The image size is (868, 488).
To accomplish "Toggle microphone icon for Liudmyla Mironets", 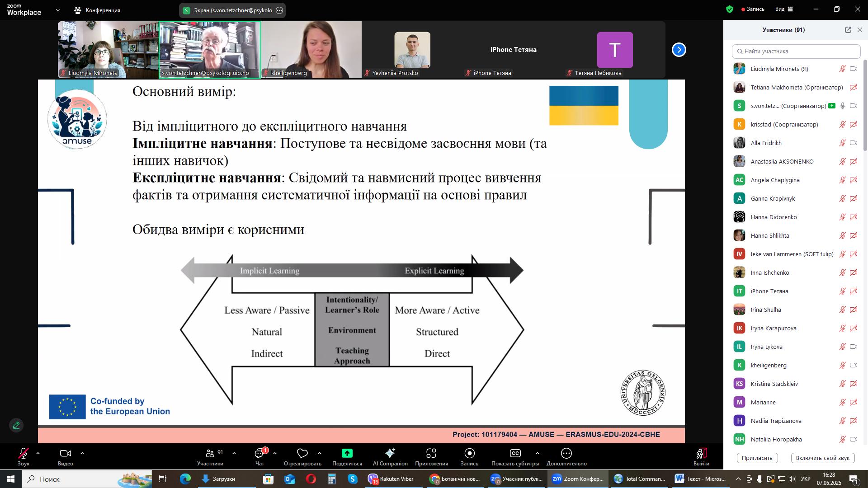I will pos(843,69).
